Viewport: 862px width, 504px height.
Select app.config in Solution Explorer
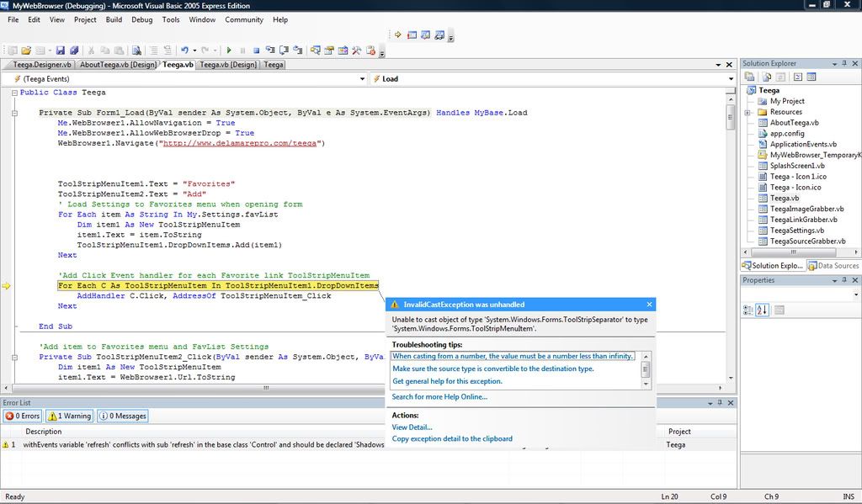[x=787, y=134]
